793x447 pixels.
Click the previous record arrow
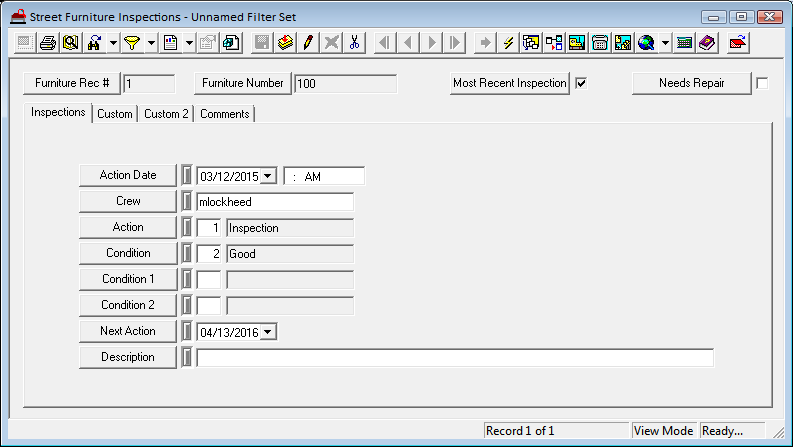408,43
